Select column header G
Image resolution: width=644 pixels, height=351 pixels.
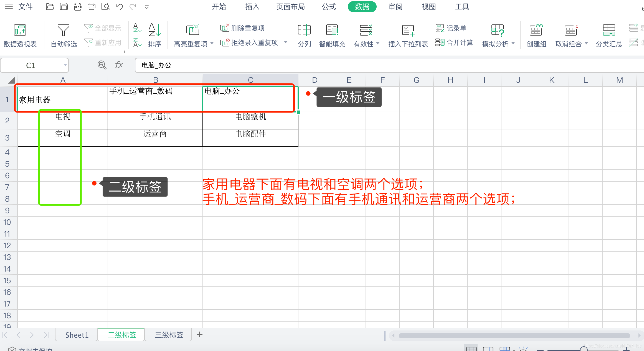(417, 80)
